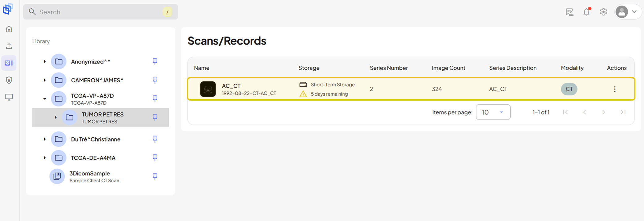Open the settings gear icon
Viewport: 644px width, 221px height.
pos(603,12)
